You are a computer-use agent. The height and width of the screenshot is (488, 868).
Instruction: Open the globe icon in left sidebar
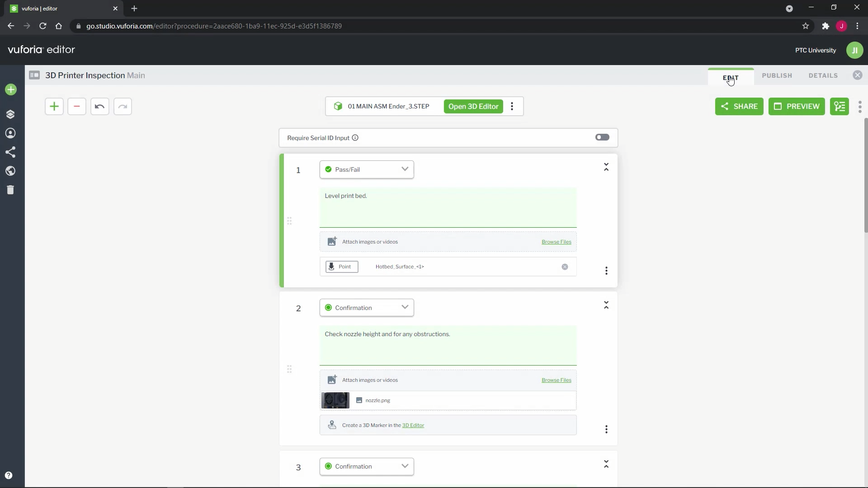10,171
